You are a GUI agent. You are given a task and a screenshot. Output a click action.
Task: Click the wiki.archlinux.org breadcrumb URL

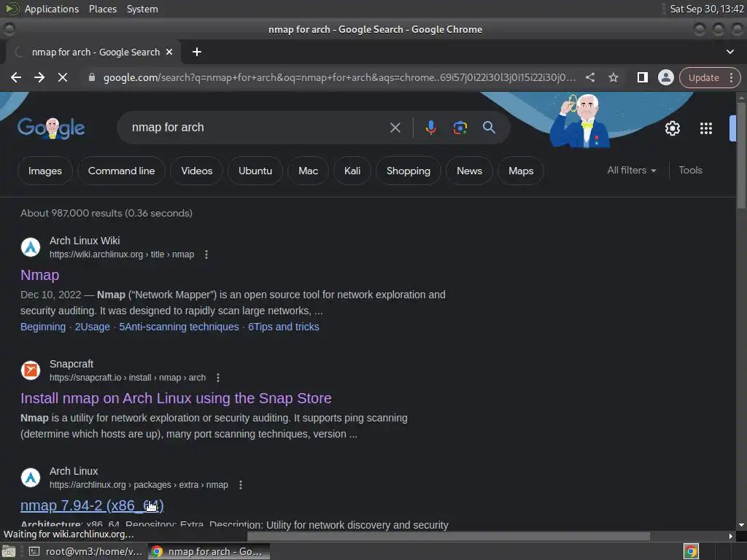(x=122, y=254)
